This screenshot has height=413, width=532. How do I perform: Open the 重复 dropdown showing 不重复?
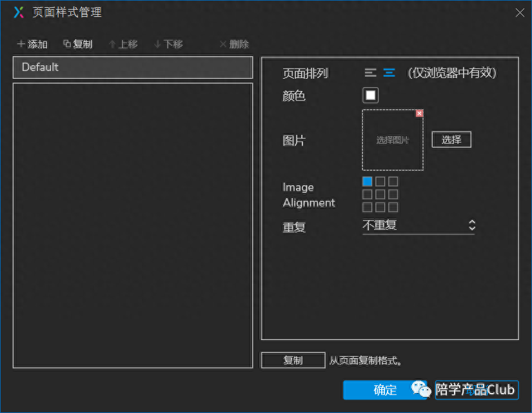coord(419,225)
